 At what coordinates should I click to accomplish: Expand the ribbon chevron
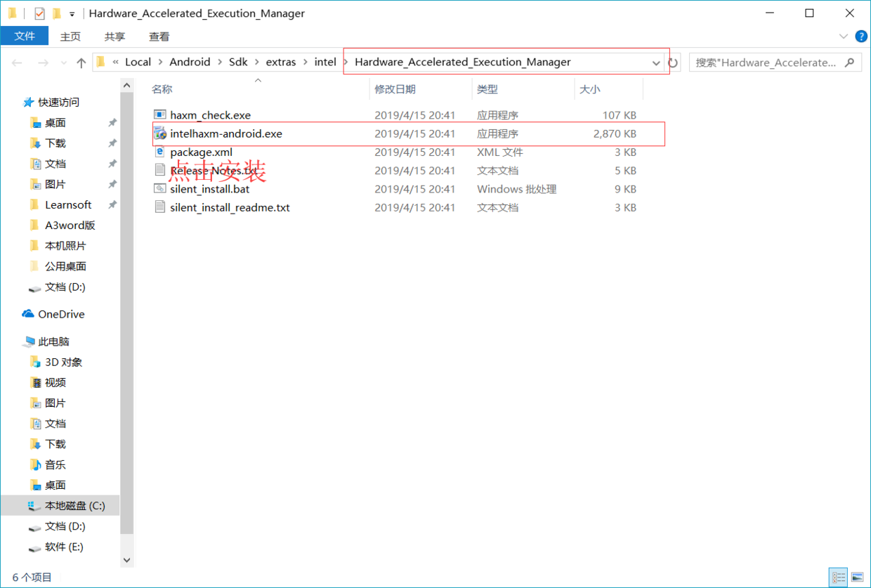[x=843, y=36]
